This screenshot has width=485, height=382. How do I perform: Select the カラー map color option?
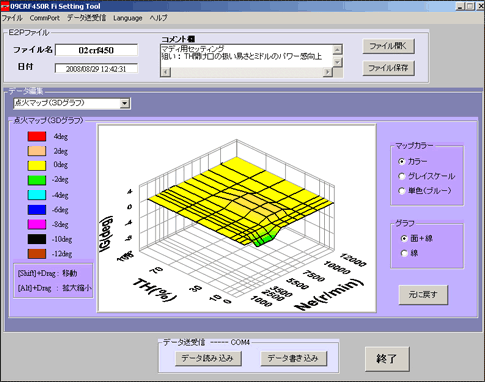click(402, 162)
